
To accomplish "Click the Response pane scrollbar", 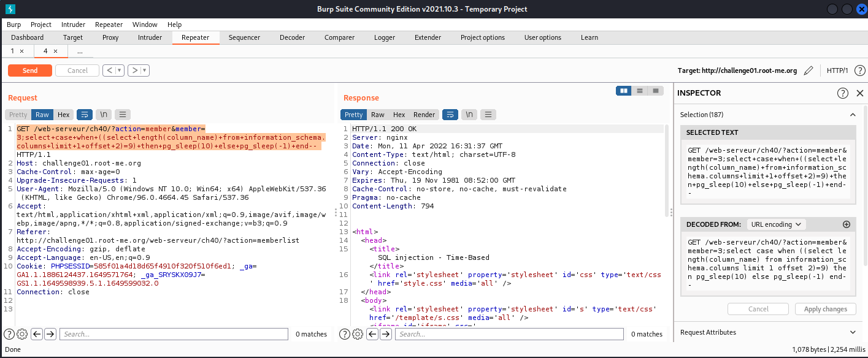I will (667, 170).
